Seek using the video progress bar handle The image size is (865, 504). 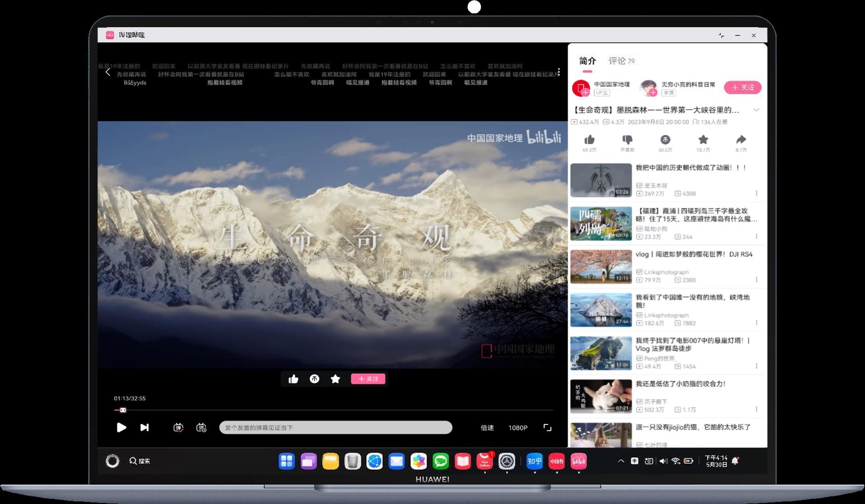click(x=123, y=410)
